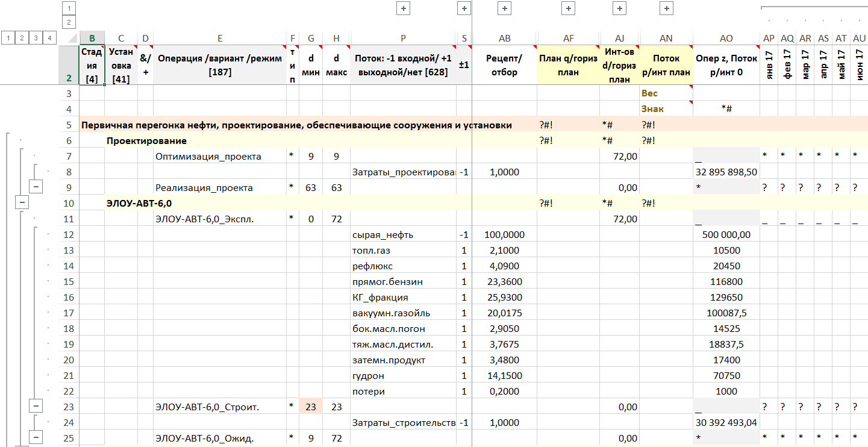868x447 pixels.
Task: Expand the column group above column AN
Action: click(x=666, y=8)
